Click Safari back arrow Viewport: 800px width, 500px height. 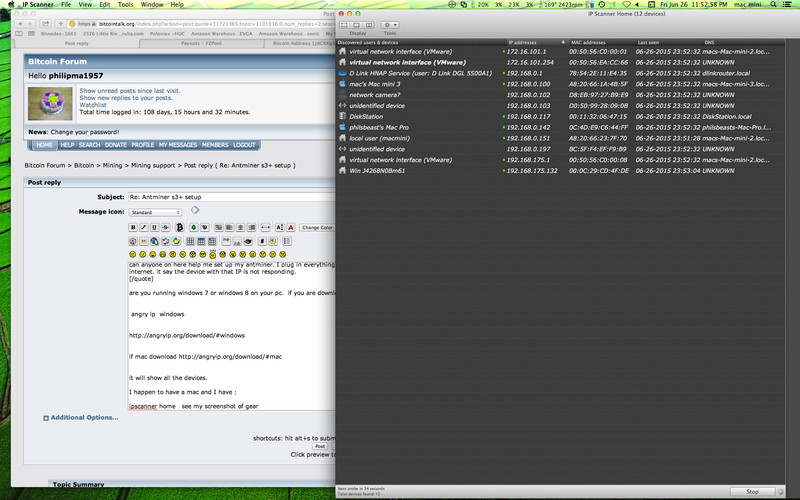[x=20, y=24]
